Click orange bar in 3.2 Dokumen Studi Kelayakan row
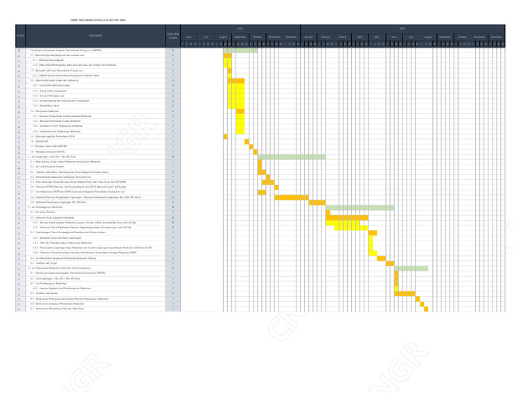 pos(347,218)
